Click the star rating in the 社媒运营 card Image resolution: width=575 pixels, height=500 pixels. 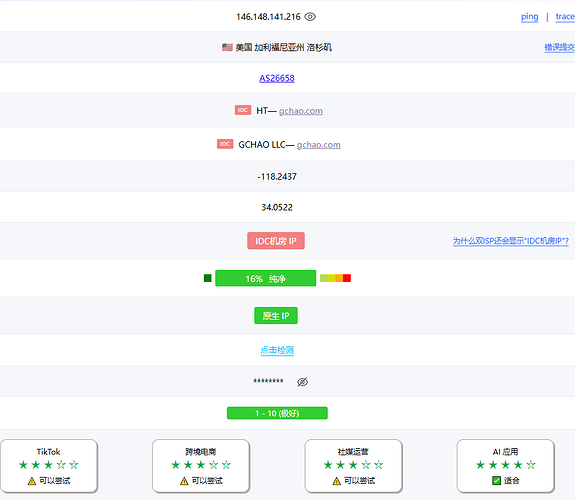(x=353, y=465)
